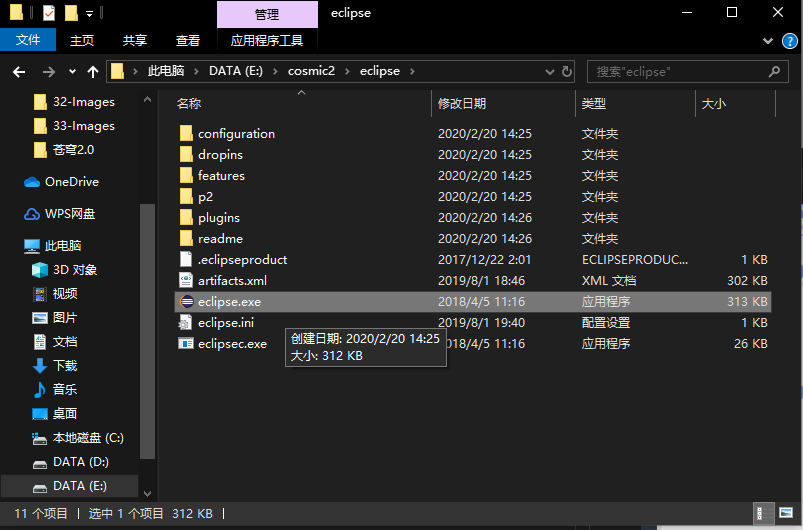Open the 应用程序工具 ribbon tab

click(x=267, y=40)
